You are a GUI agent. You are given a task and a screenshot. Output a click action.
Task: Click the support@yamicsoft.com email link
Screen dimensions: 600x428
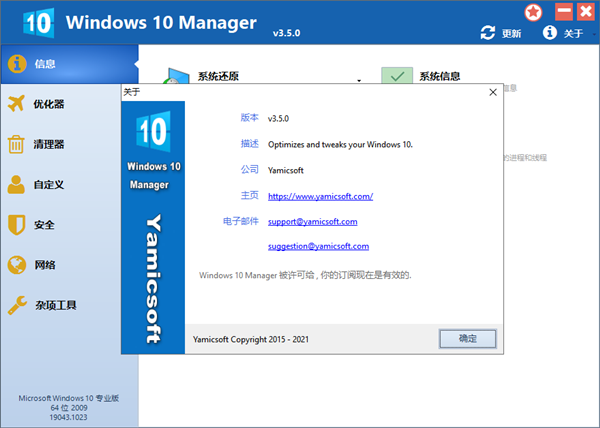312,221
